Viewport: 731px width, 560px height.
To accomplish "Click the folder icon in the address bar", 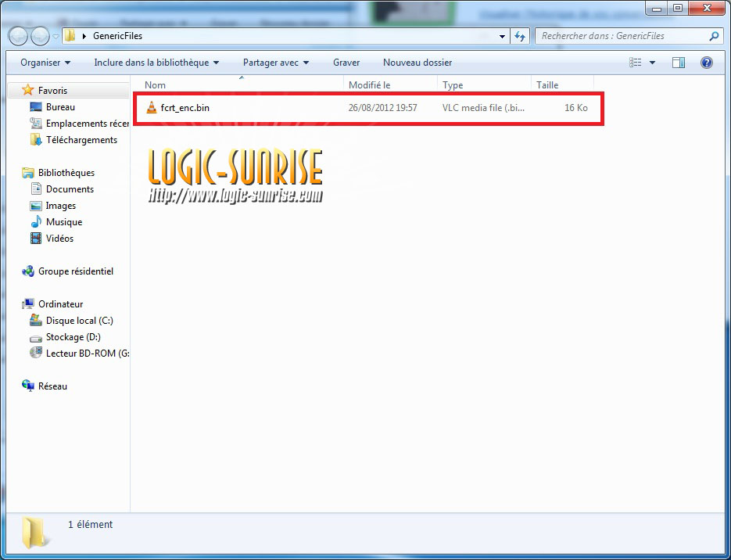I will (x=70, y=36).
